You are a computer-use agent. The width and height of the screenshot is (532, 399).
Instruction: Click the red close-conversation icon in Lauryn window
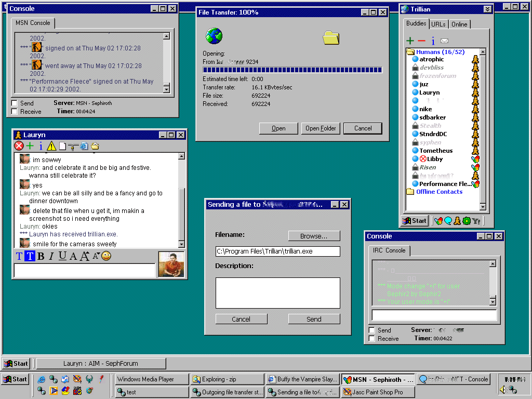(x=19, y=146)
